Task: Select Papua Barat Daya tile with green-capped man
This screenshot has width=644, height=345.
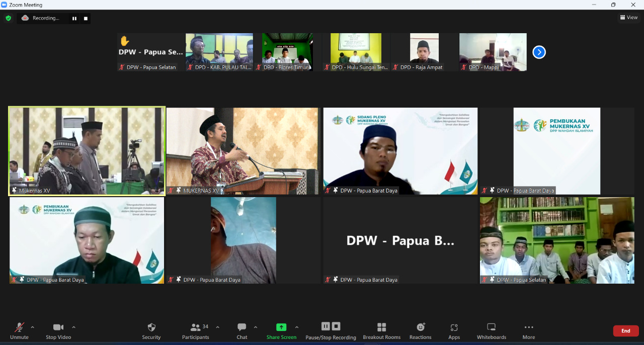Action: (87, 240)
